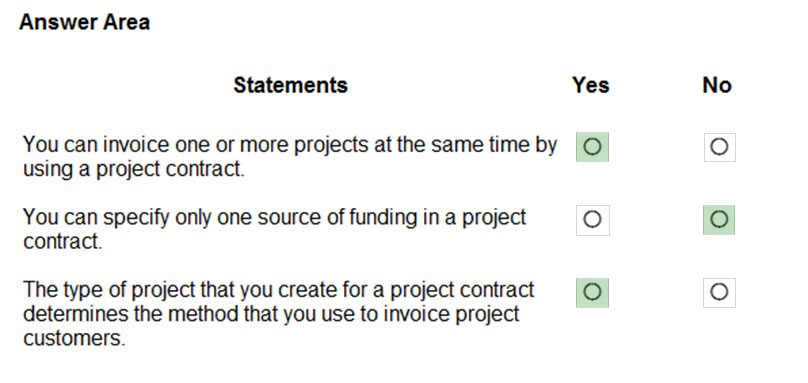Mark No for project type determines invoicing
This screenshot has height=383, width=808.
[x=719, y=292]
